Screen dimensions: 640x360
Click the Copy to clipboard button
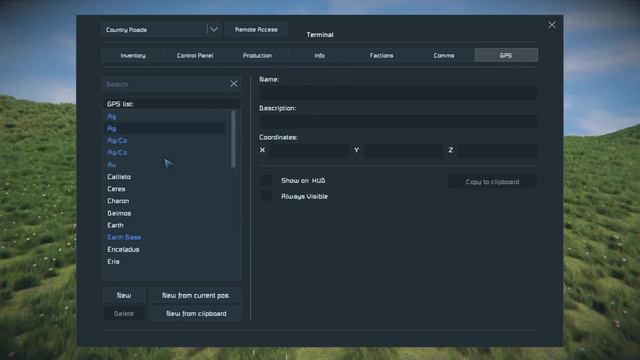492,182
